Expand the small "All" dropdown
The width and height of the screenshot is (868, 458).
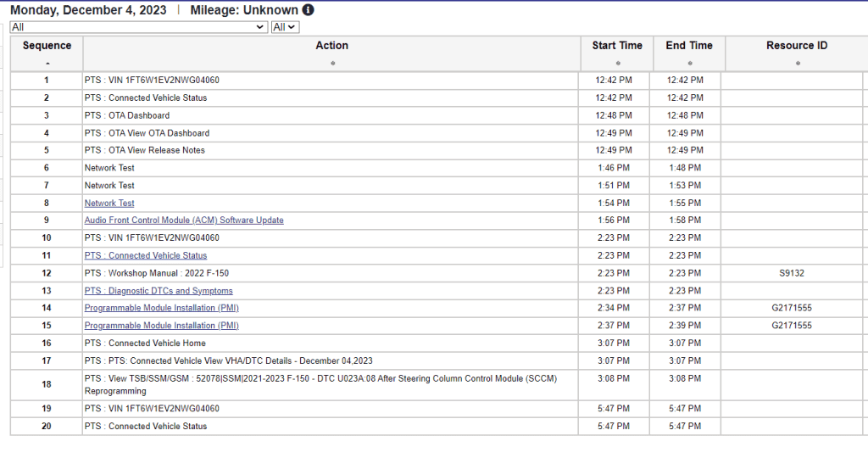point(285,27)
